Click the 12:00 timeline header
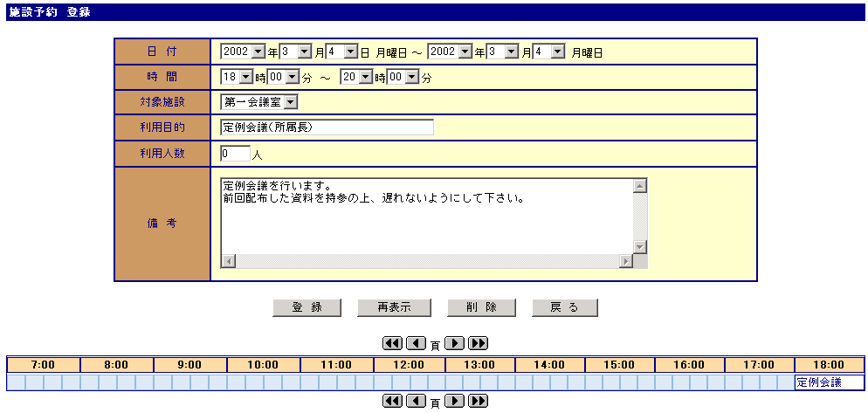 coord(410,365)
